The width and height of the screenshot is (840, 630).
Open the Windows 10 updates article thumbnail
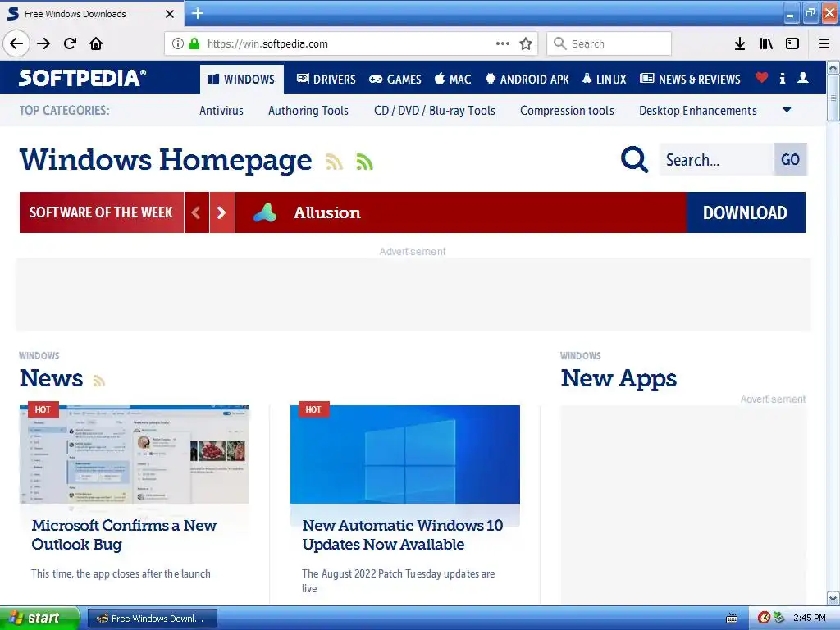pos(405,454)
